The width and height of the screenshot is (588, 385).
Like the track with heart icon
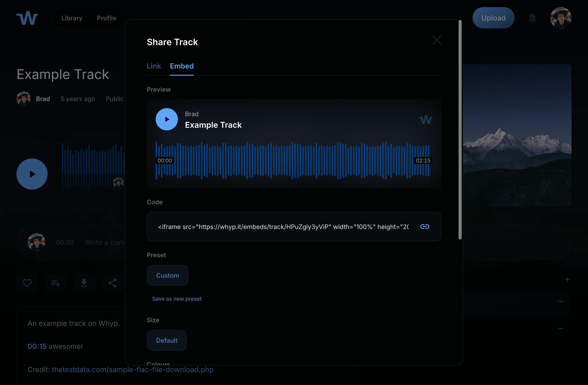tap(27, 283)
